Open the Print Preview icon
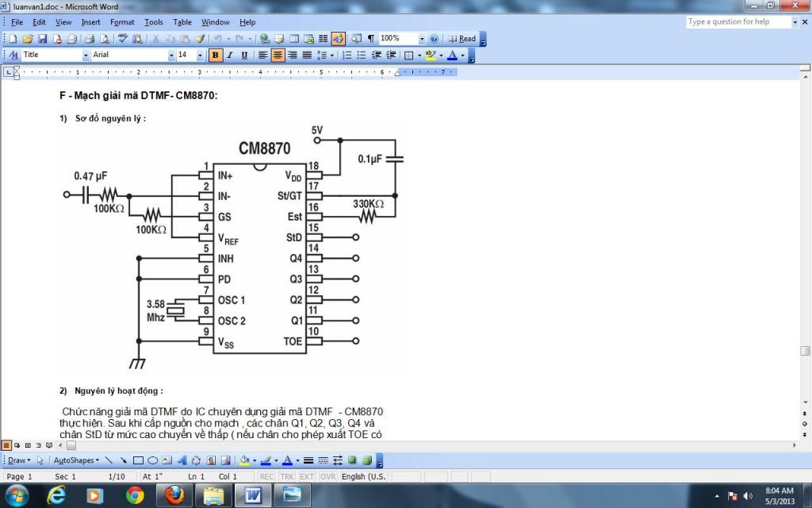 click(x=102, y=38)
